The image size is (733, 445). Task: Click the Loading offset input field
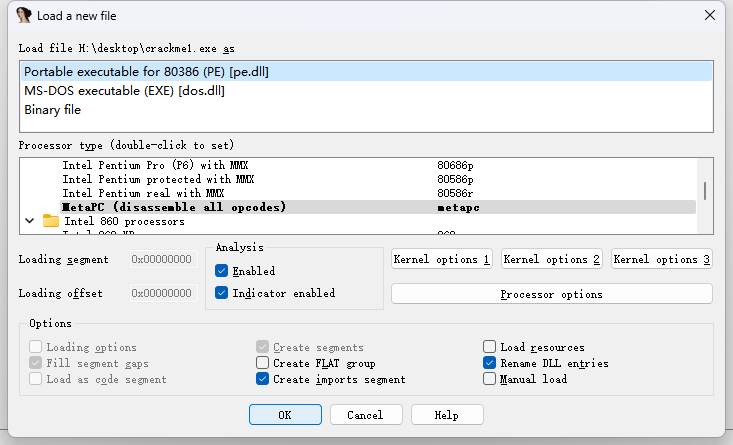click(x=164, y=294)
